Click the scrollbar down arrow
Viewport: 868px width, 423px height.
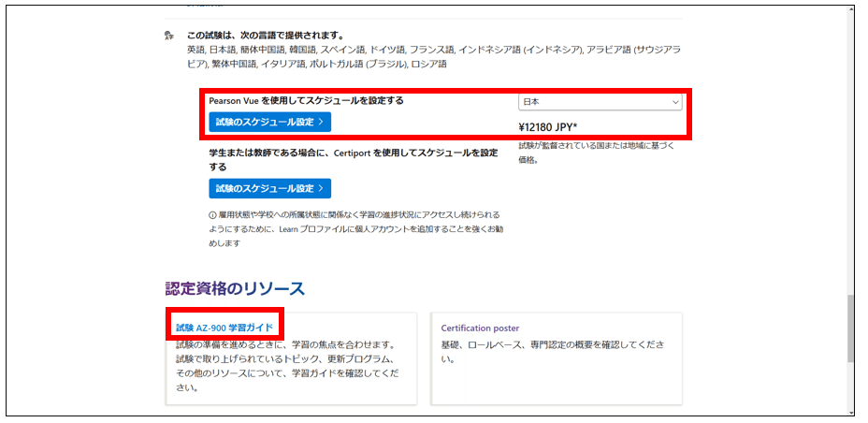tap(851, 412)
